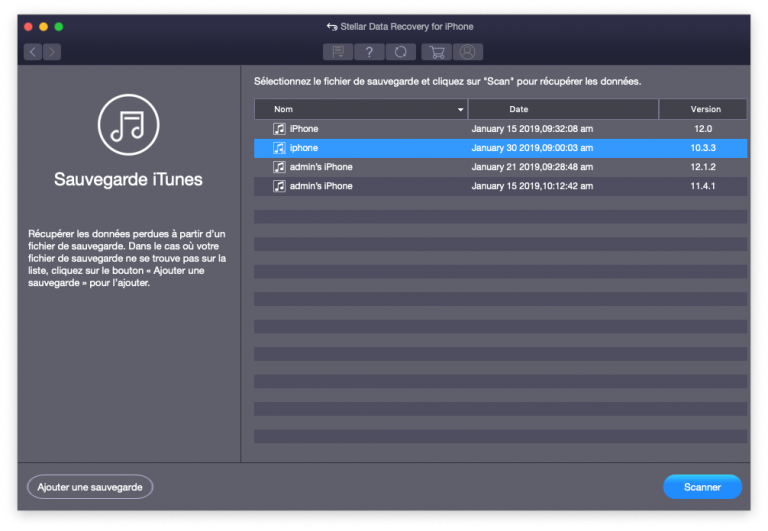Start scan with the Scanner button

[702, 487]
